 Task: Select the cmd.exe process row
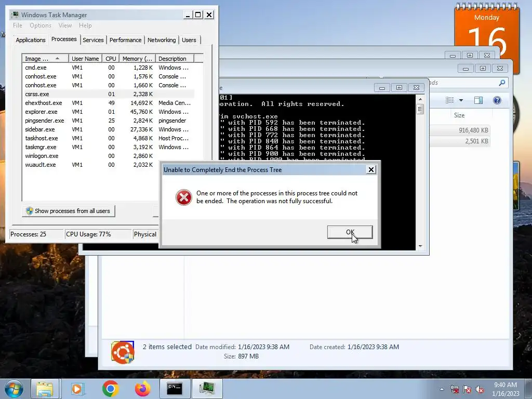point(108,68)
